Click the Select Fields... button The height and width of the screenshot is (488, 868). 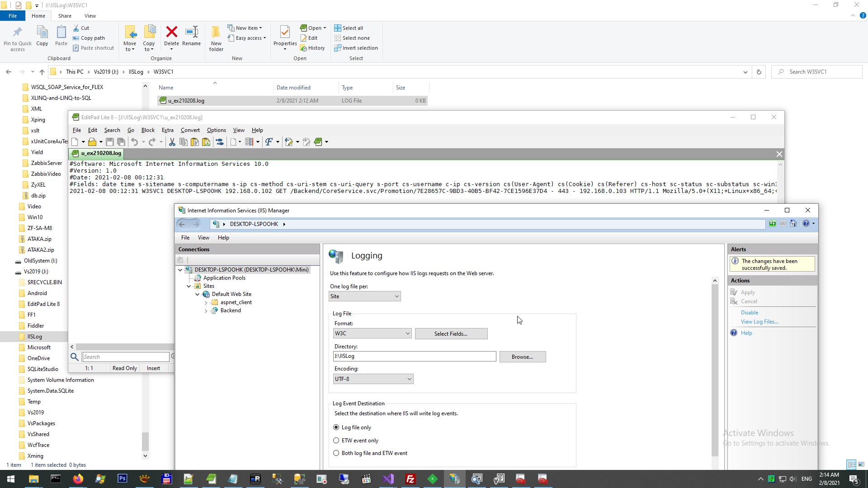(x=451, y=334)
